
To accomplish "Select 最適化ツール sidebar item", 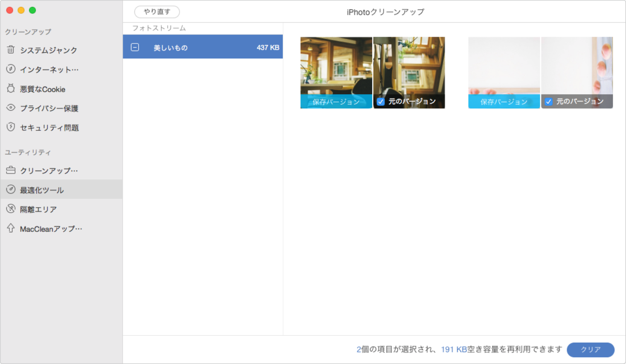I will click(61, 189).
